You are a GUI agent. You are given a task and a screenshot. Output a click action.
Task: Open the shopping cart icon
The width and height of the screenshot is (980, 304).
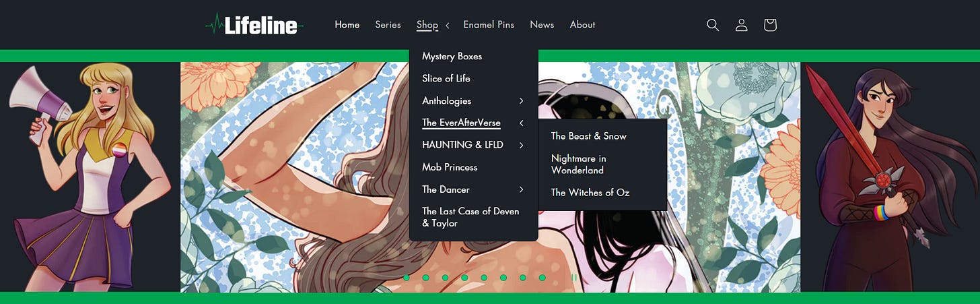(770, 25)
